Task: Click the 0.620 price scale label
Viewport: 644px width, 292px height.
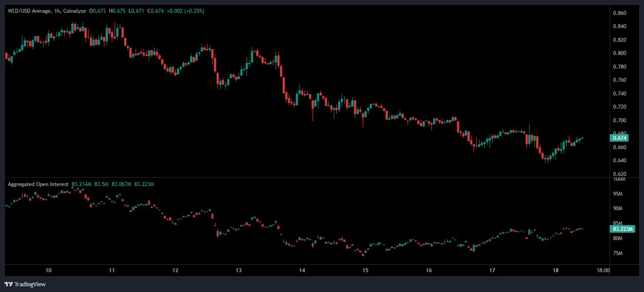Action: point(620,174)
